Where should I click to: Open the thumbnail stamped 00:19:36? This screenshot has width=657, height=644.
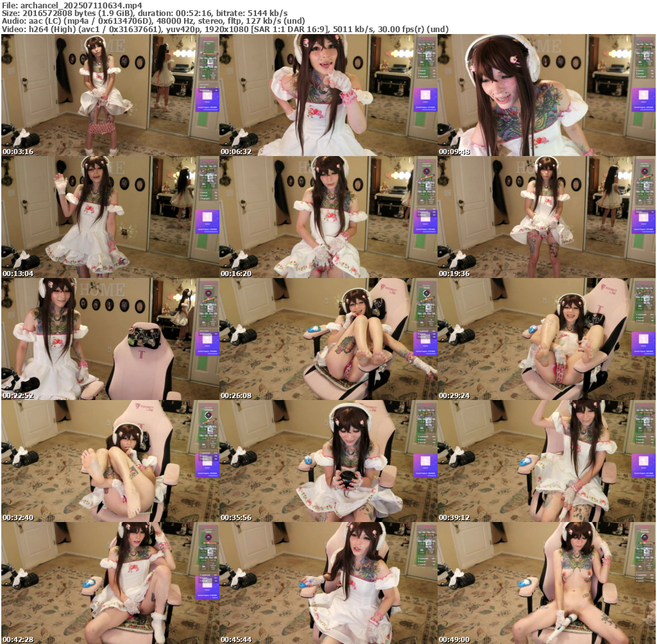tap(547, 217)
